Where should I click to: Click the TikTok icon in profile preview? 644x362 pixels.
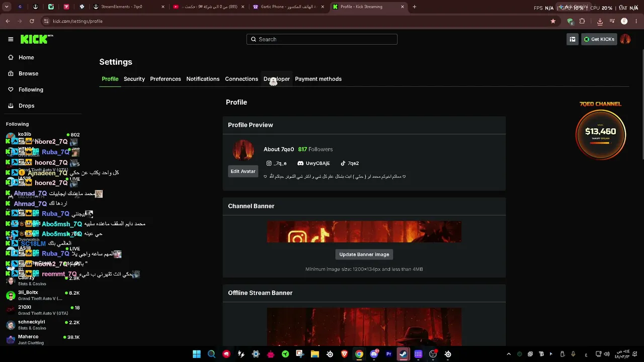(x=343, y=163)
